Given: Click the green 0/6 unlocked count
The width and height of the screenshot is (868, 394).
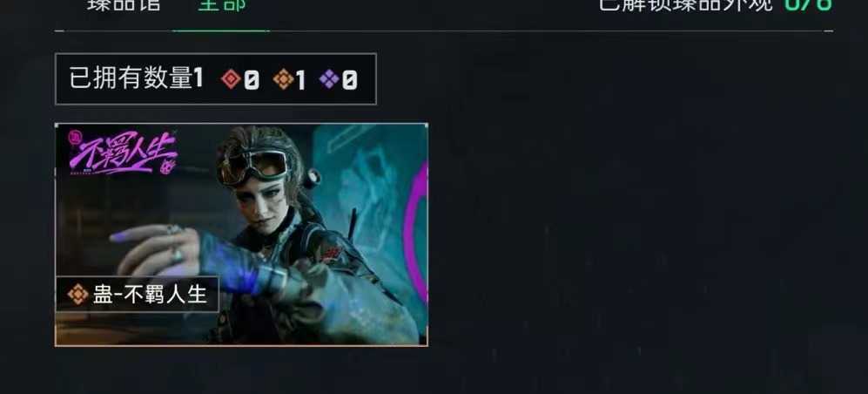Looking at the screenshot, I should 808,5.
